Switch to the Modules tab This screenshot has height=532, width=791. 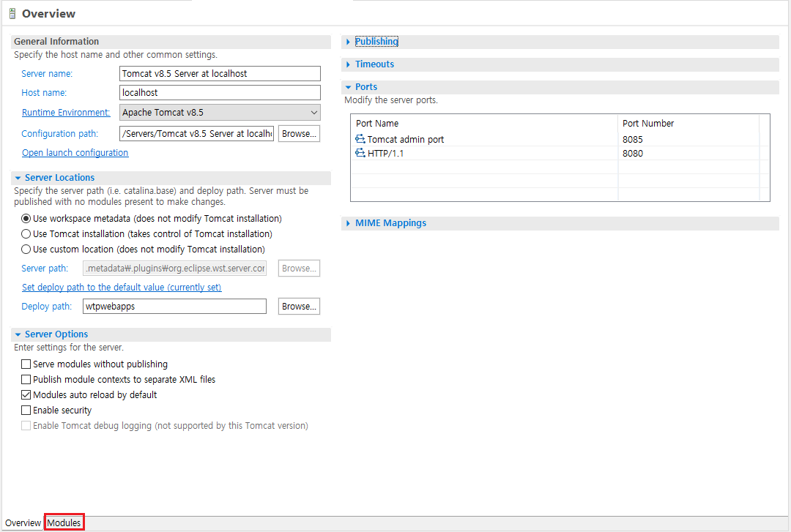(x=64, y=523)
